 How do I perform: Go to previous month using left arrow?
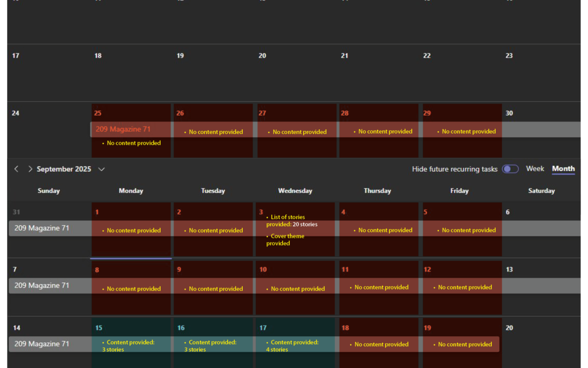pyautogui.click(x=16, y=169)
